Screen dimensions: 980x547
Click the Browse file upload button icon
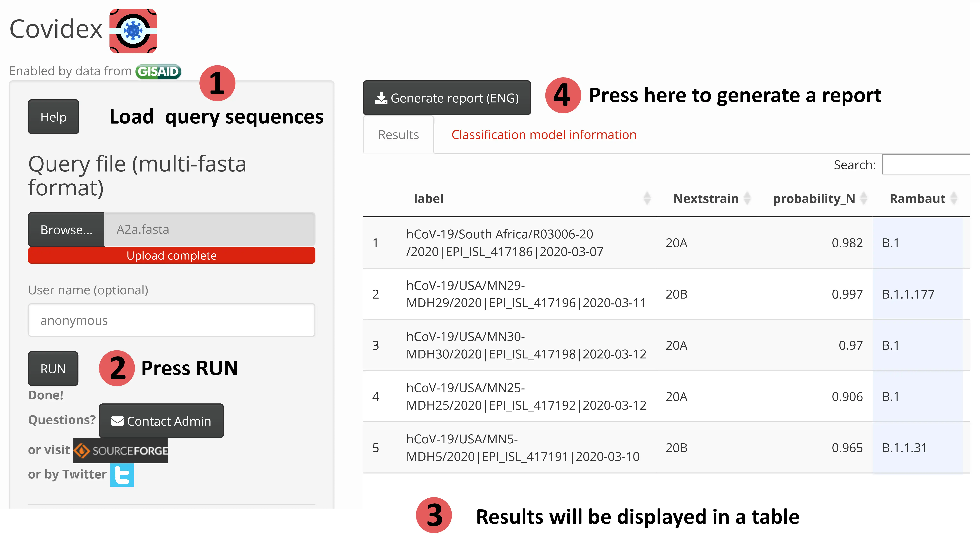65,229
